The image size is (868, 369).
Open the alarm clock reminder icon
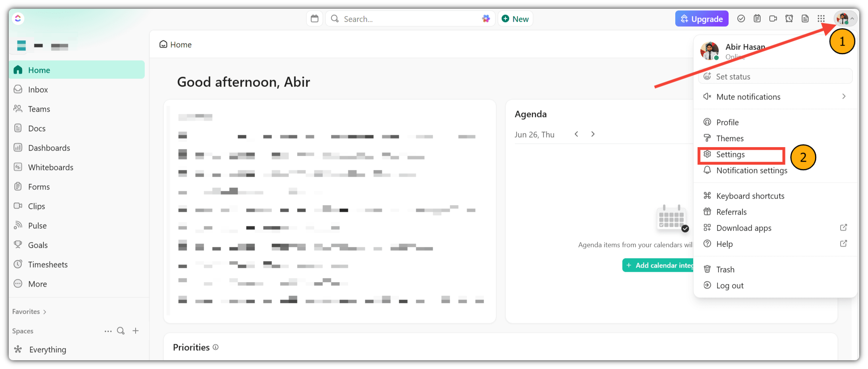click(789, 19)
